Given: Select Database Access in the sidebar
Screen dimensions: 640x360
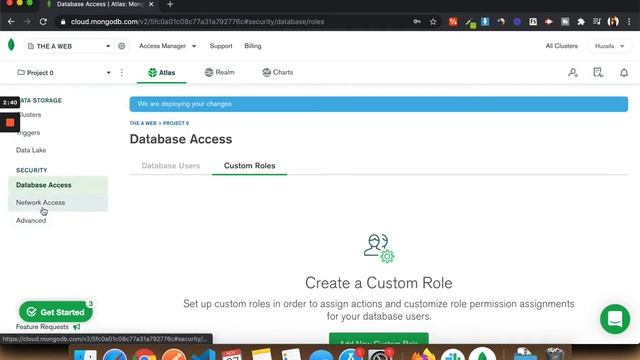Looking at the screenshot, I should point(58,185).
